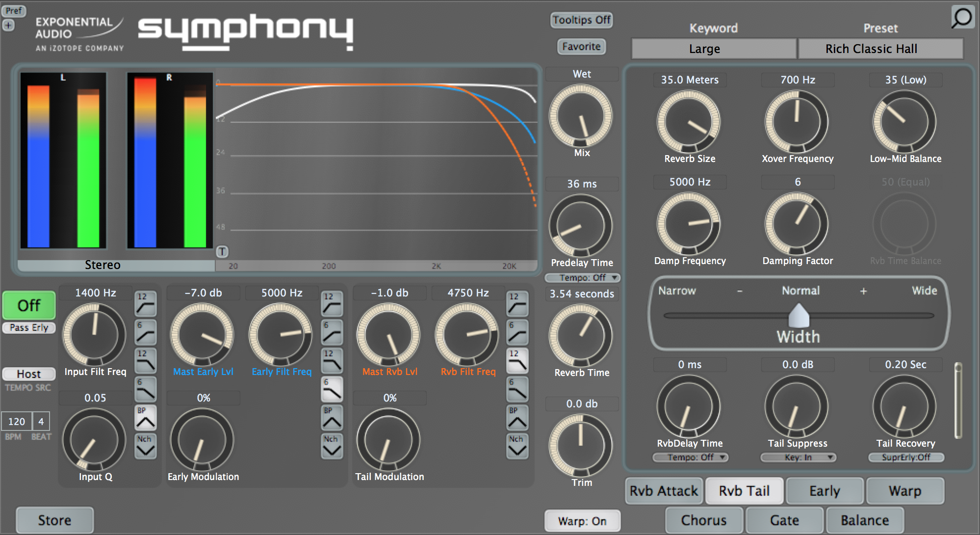Switch to Balance tab

coord(865,520)
